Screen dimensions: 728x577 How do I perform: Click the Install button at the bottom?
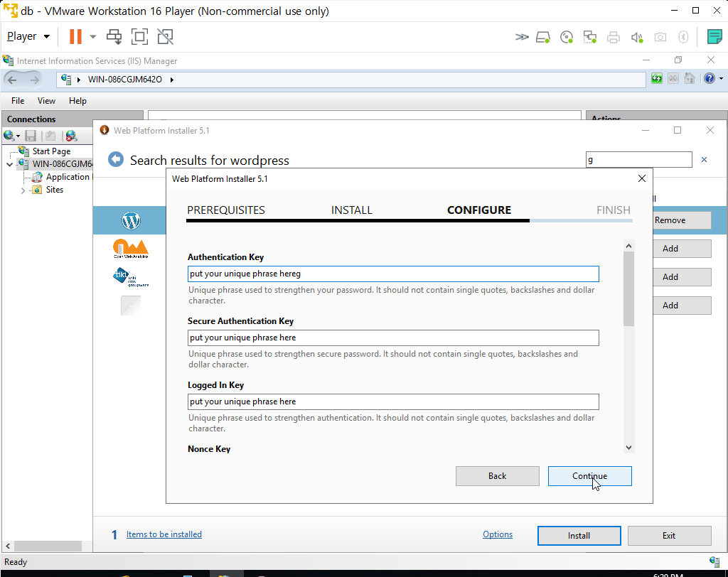[579, 536]
